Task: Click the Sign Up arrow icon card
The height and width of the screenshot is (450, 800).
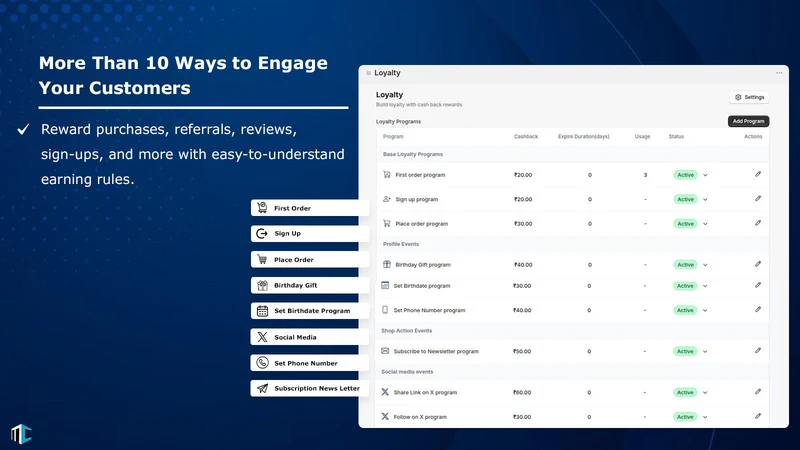Action: pyautogui.click(x=262, y=233)
